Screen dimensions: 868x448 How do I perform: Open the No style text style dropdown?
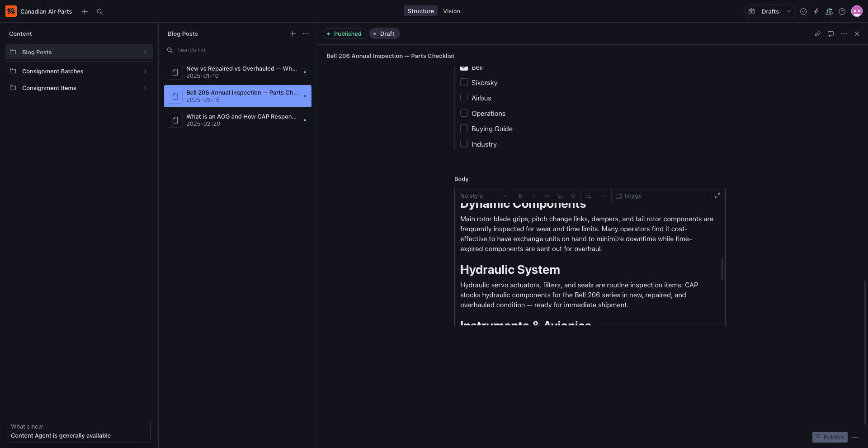tap(483, 195)
